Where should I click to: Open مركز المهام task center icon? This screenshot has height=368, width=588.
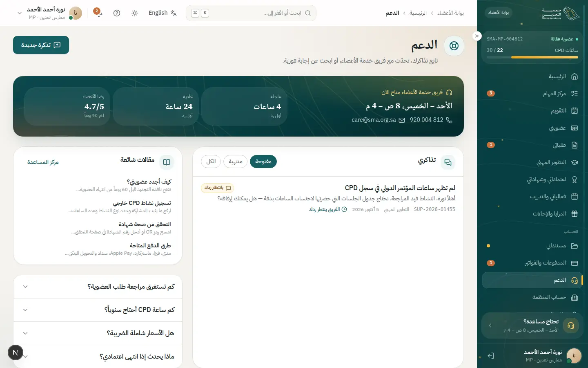click(575, 94)
